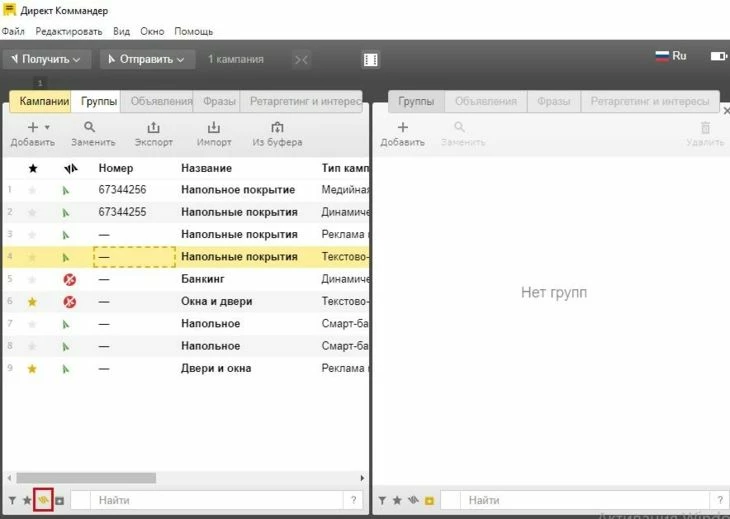
Task: Select the Банкинг campaign name
Action: [203, 279]
